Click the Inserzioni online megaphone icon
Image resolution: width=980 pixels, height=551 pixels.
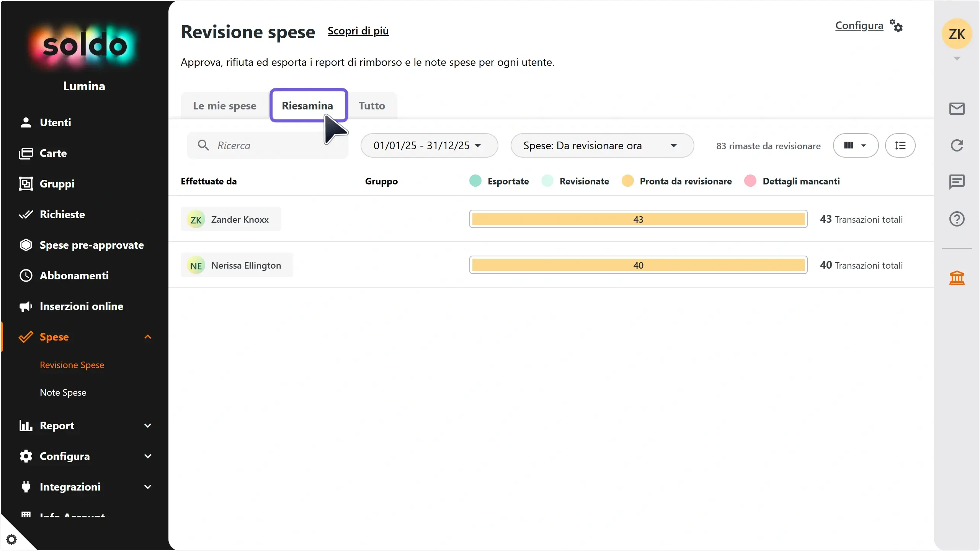tap(26, 306)
